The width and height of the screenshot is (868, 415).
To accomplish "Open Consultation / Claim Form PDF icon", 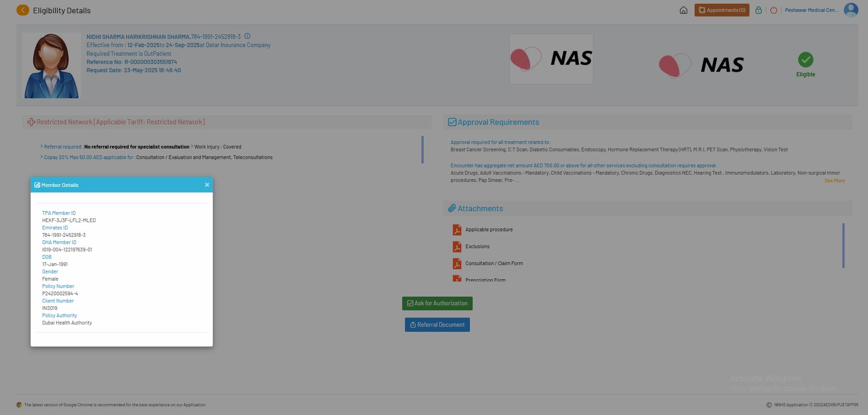I will (x=457, y=264).
